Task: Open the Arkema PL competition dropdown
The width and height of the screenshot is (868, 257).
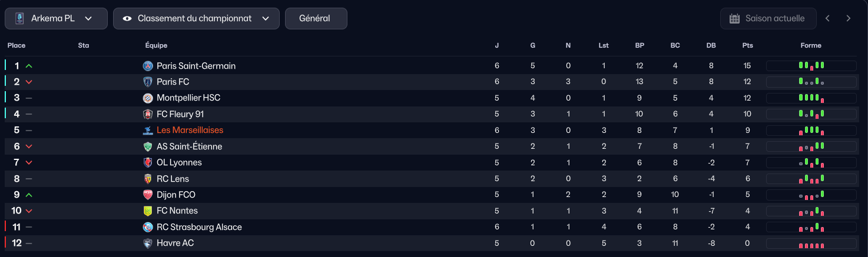Action: tap(56, 18)
